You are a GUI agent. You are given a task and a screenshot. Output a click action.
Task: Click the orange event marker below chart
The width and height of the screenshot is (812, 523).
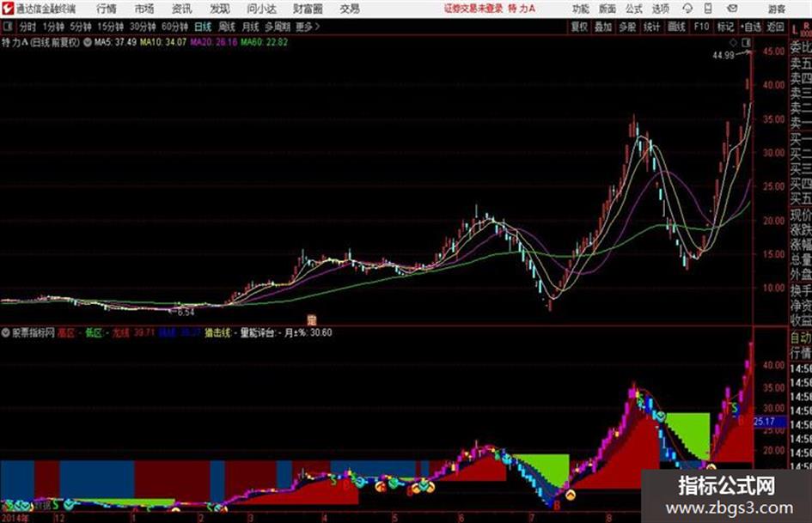coord(311,319)
